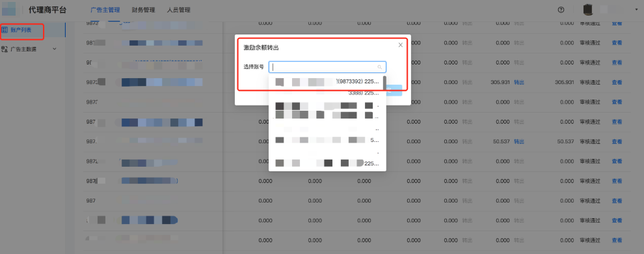The width and height of the screenshot is (644, 254).
Task: Click 审核通过 status in 305.931 row
Action: pos(590,82)
